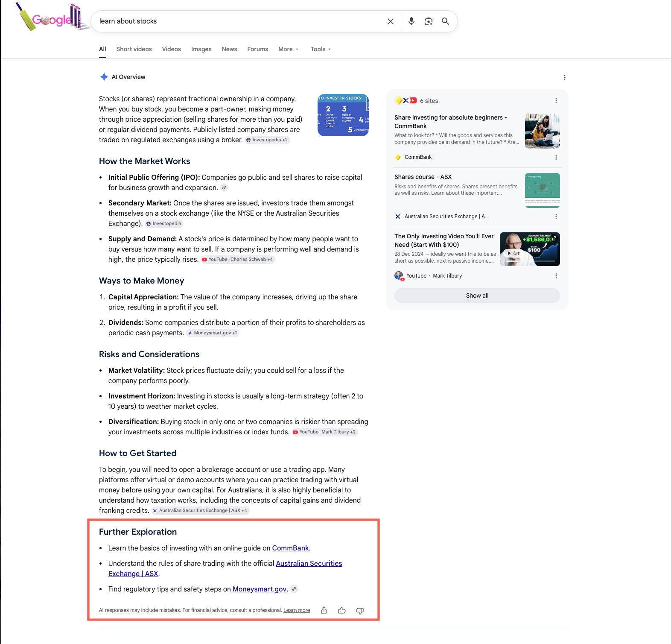Viewport: 671px width, 644px height.
Task: Click the thumbs down feedback icon
Action: [360, 611]
